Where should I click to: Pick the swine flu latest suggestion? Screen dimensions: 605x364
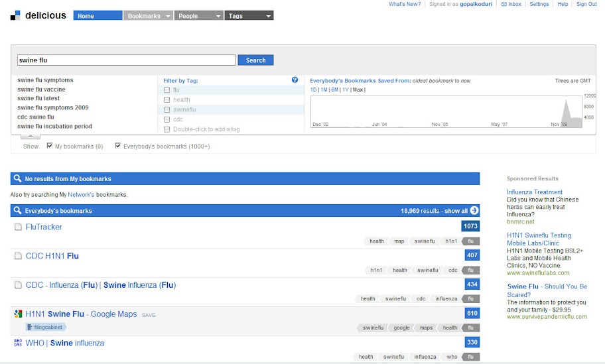click(38, 98)
